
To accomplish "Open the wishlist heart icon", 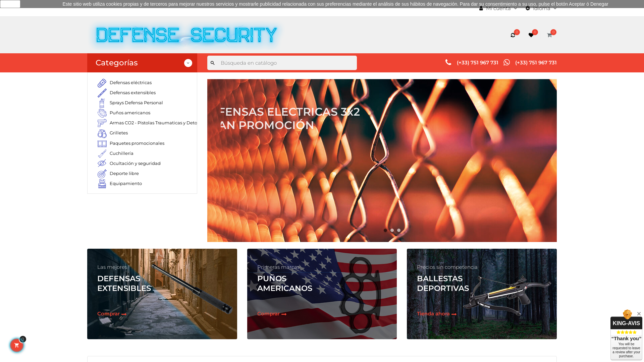I will (531, 35).
